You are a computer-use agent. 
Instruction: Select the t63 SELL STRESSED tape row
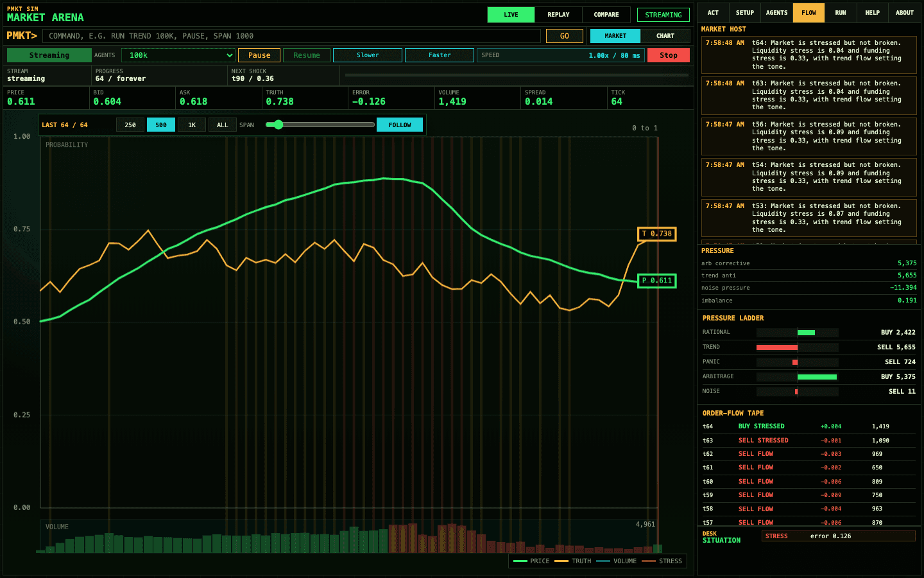pos(809,441)
